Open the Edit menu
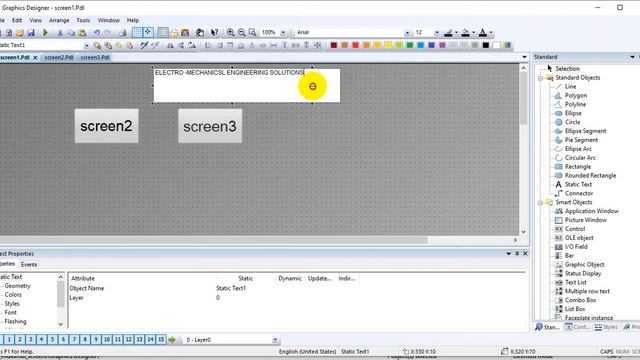 (17, 20)
